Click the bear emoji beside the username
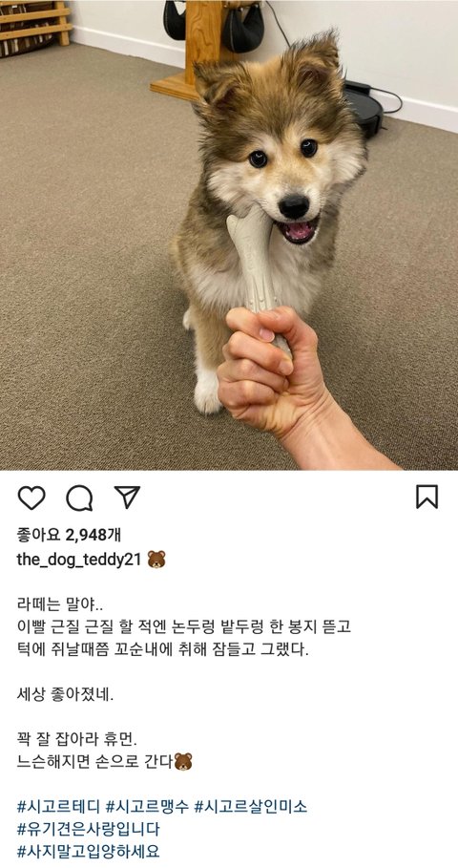This screenshot has height=868, width=458. [x=156, y=560]
